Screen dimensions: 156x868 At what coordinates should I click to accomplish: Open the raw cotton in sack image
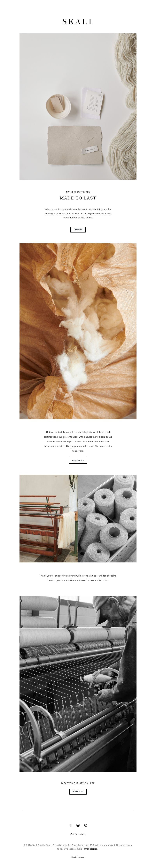click(x=78, y=331)
